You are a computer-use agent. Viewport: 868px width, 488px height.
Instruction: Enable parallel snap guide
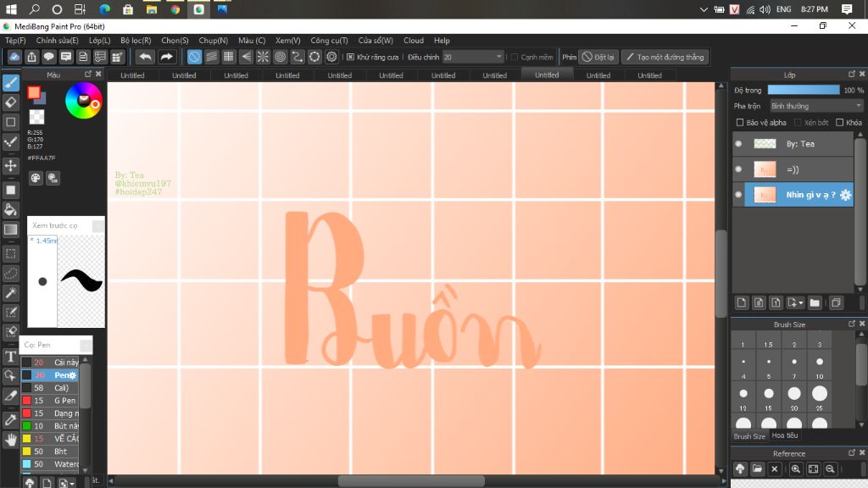pos(211,57)
